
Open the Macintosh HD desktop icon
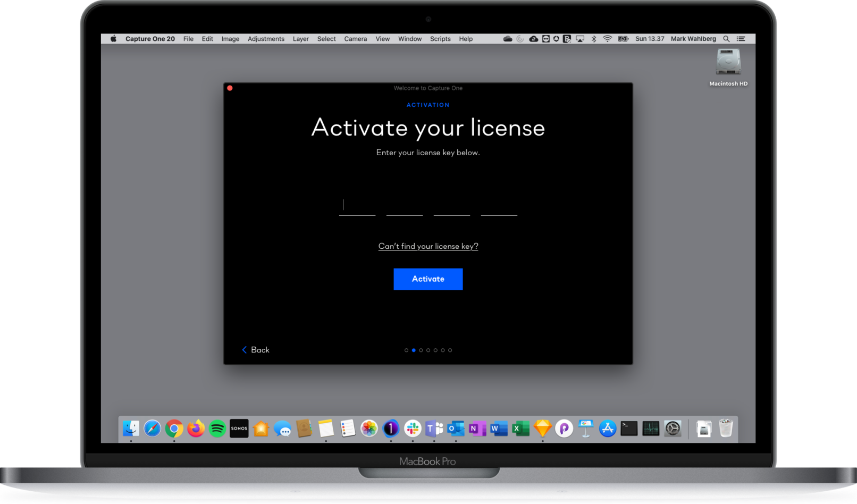(x=728, y=64)
